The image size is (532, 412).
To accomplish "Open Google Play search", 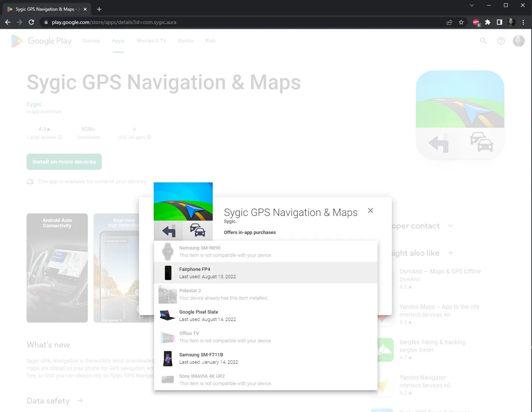I will click(483, 41).
